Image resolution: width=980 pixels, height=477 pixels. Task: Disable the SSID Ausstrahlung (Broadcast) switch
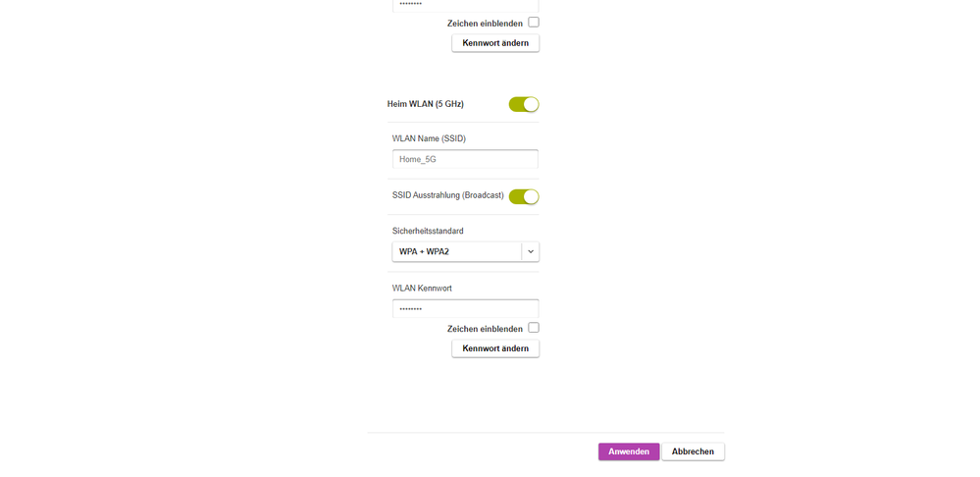click(524, 196)
